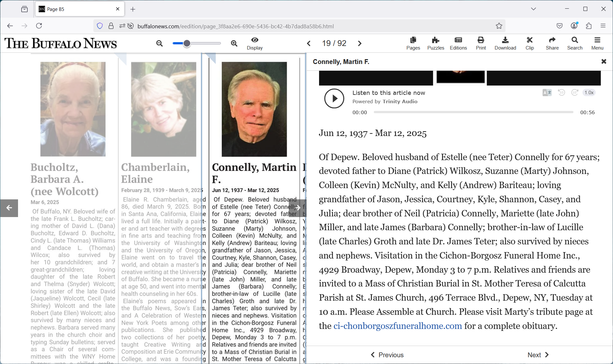613x364 pixels.
Task: Open the browser extensions menu
Action: click(589, 26)
